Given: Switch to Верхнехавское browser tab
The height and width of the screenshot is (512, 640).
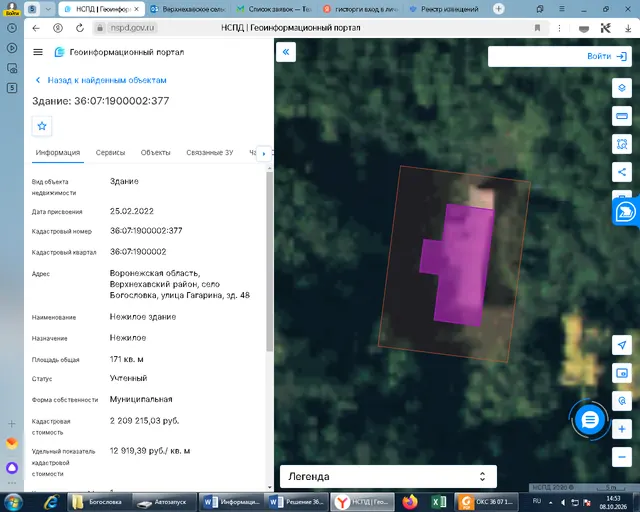Looking at the screenshot, I should coord(187,9).
